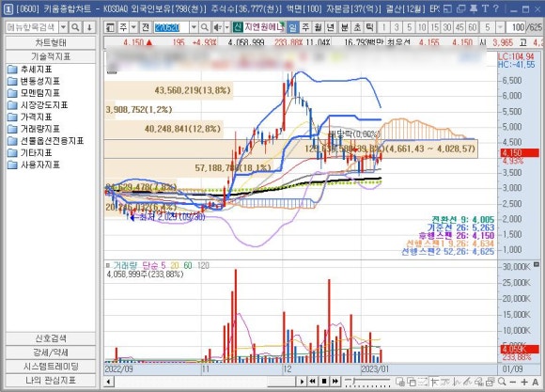The height and width of the screenshot is (392, 545).
Task: Click the stock code input field
Action: tap(172, 27)
